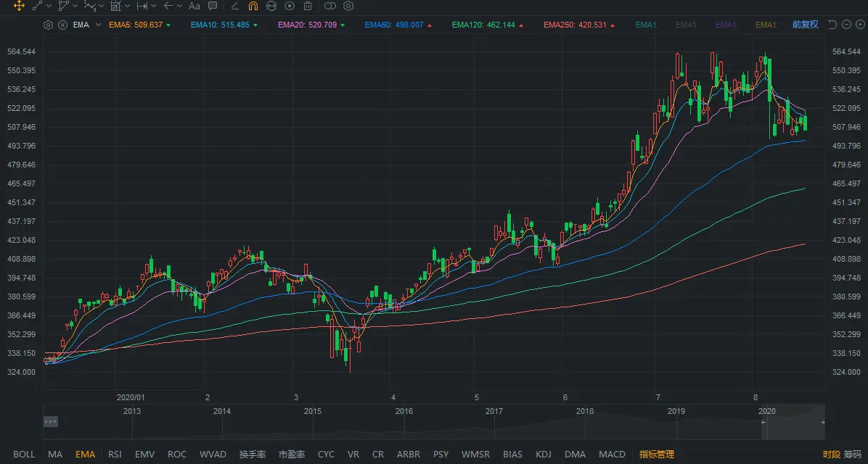
Task: Click the text annotation Aa tool
Action: point(194,6)
